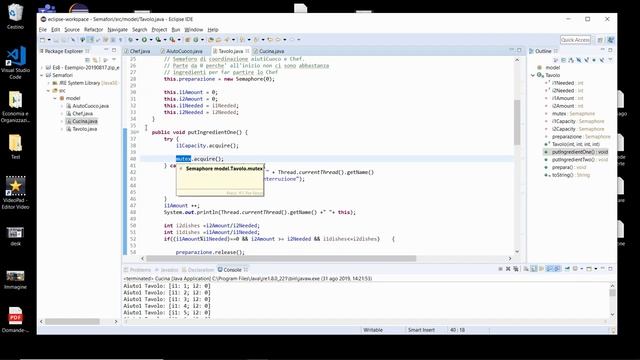Toggle Hide Static Members in Outline toolbar

(x=586, y=60)
